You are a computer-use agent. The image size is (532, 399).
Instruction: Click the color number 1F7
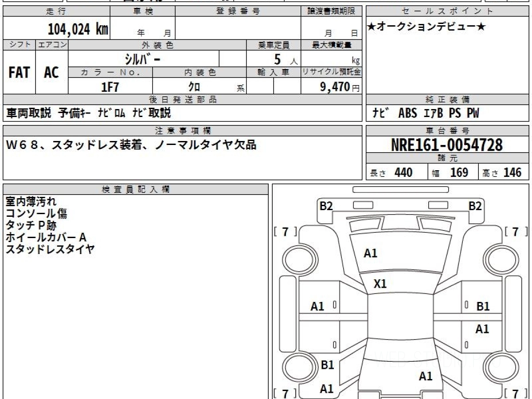[110, 87]
